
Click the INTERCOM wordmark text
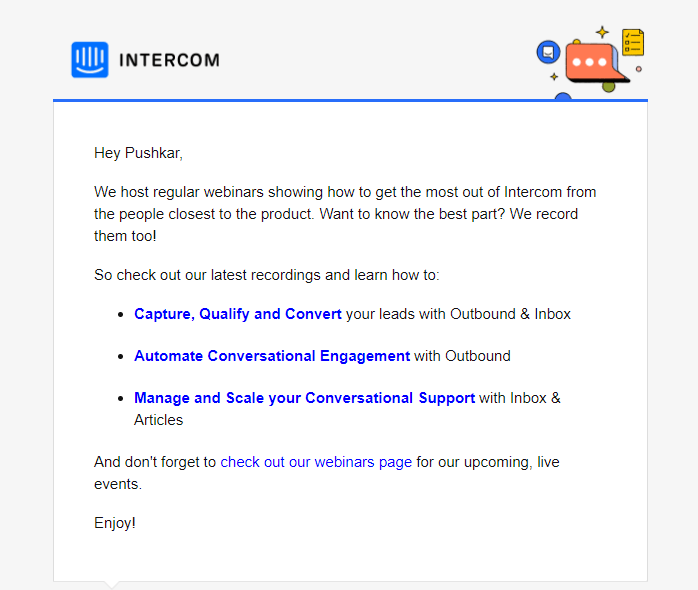tap(170, 60)
